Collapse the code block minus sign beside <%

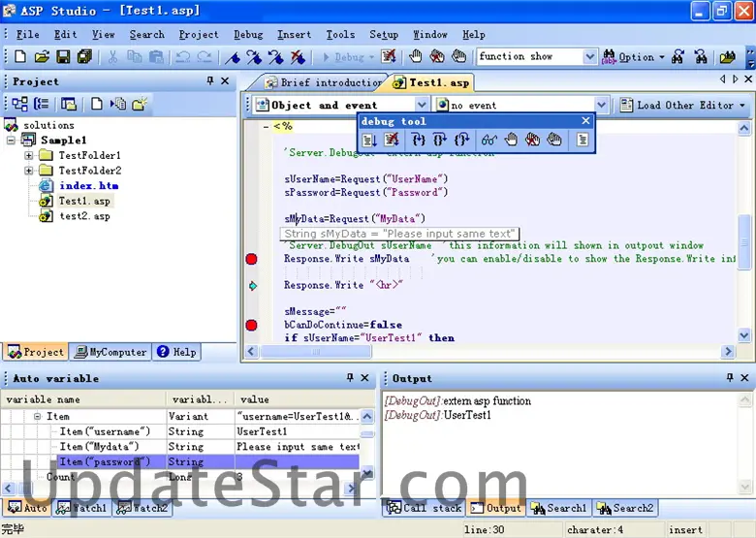click(x=266, y=126)
